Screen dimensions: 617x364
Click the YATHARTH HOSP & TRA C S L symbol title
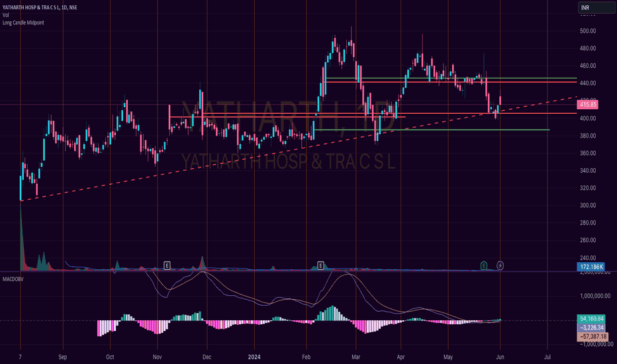point(40,7)
